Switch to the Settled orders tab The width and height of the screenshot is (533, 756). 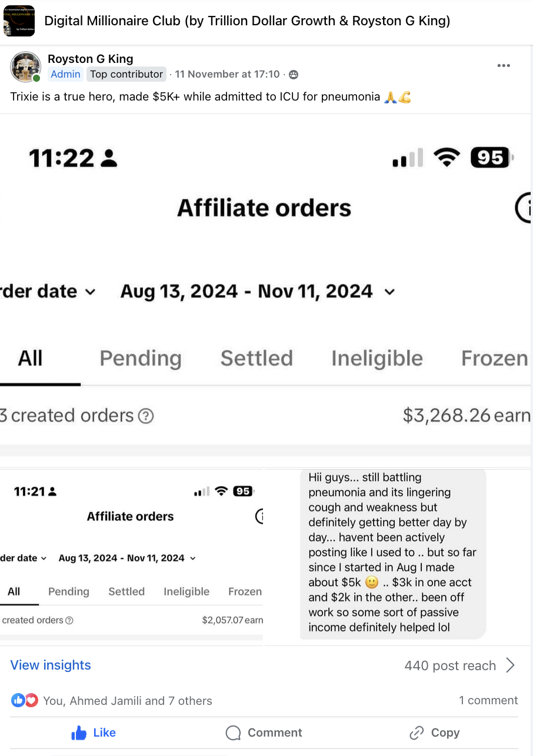pyautogui.click(x=256, y=359)
